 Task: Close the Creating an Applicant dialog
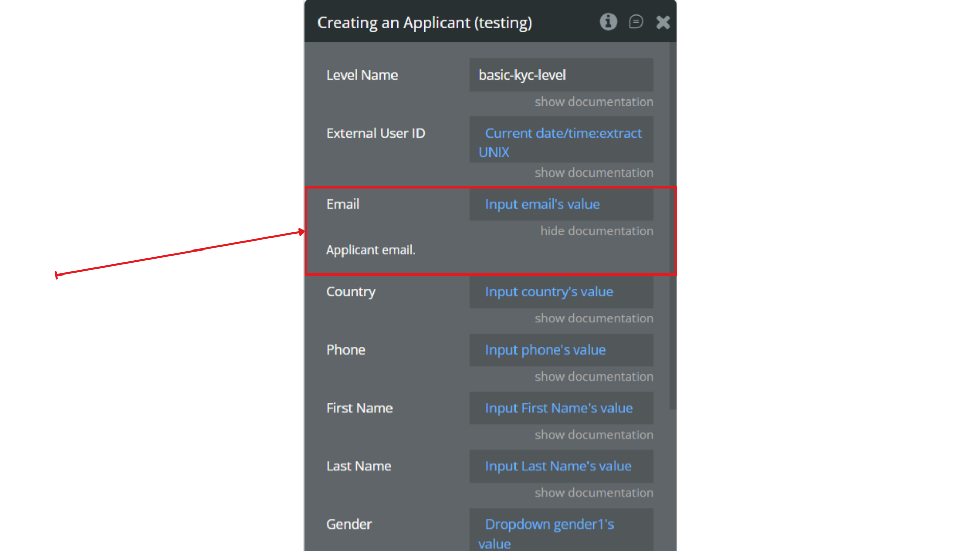pos(663,22)
